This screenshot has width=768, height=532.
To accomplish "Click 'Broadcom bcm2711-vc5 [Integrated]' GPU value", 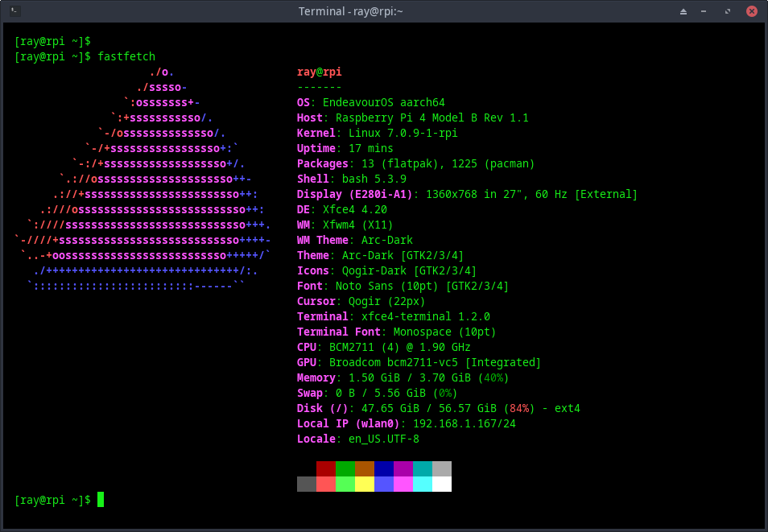I will point(435,362).
